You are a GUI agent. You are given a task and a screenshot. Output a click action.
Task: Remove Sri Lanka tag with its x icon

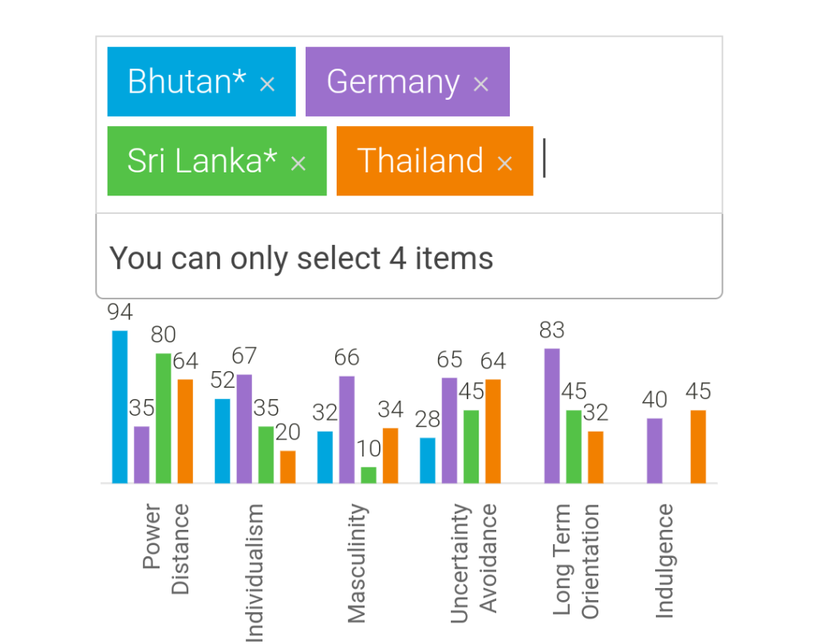pyautogui.click(x=298, y=164)
